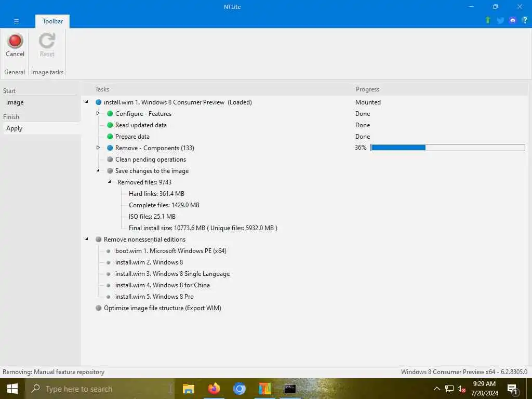Click green dot beside Read updated data
Viewport: 532px width, 399px height.
(x=110, y=125)
